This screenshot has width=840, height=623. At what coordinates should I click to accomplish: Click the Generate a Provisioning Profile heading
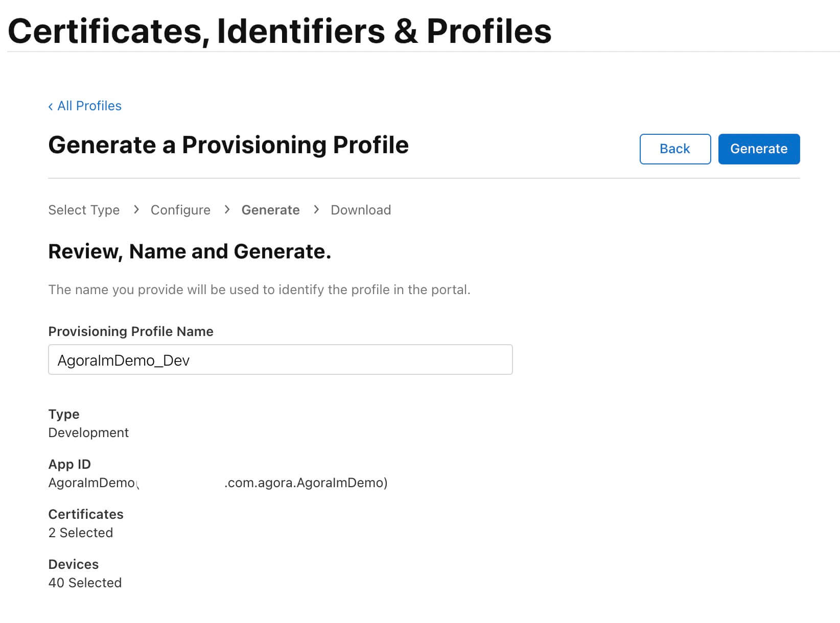[228, 145]
